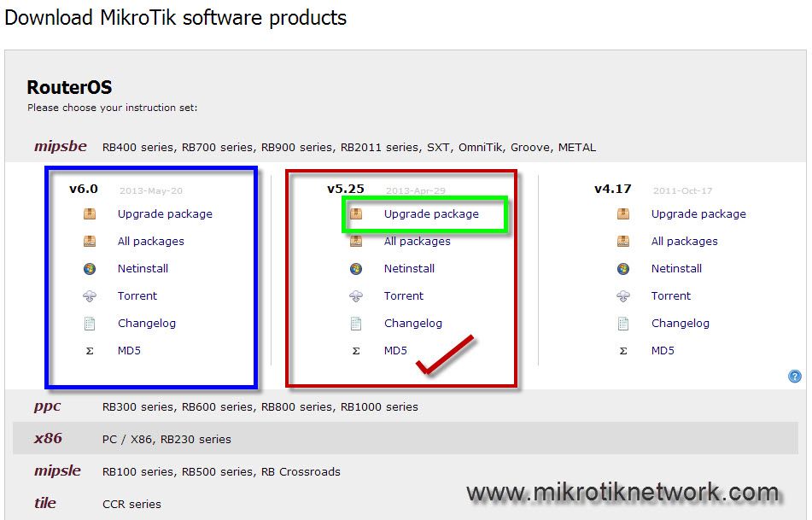Click the 'RB300 series, RB600 series' description

[x=260, y=407]
